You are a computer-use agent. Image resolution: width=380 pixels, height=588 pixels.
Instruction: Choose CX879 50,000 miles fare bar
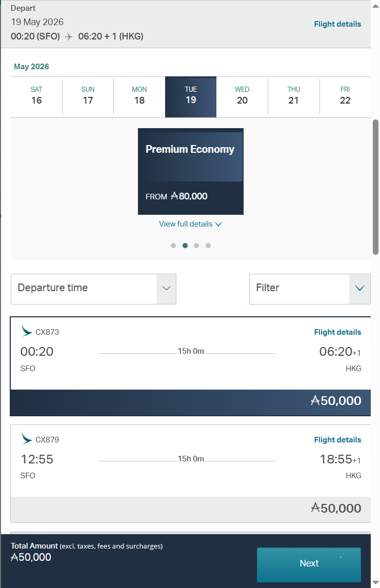click(190, 509)
